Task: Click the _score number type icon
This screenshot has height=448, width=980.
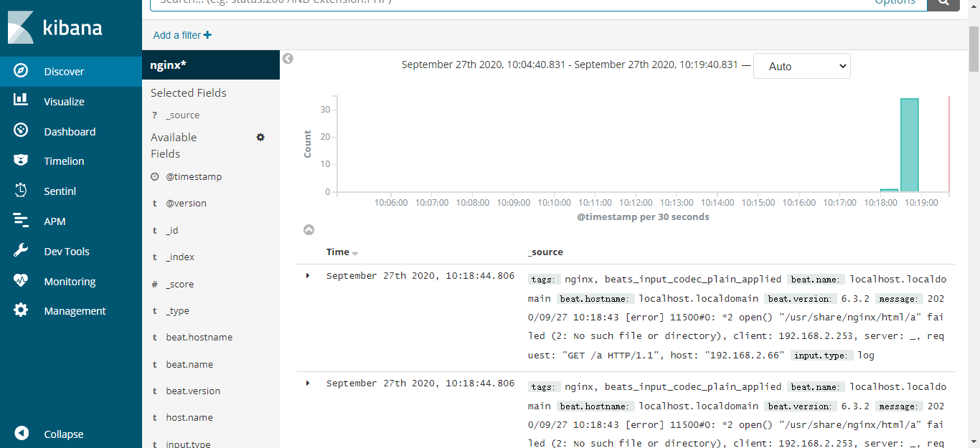Action: 154,284
